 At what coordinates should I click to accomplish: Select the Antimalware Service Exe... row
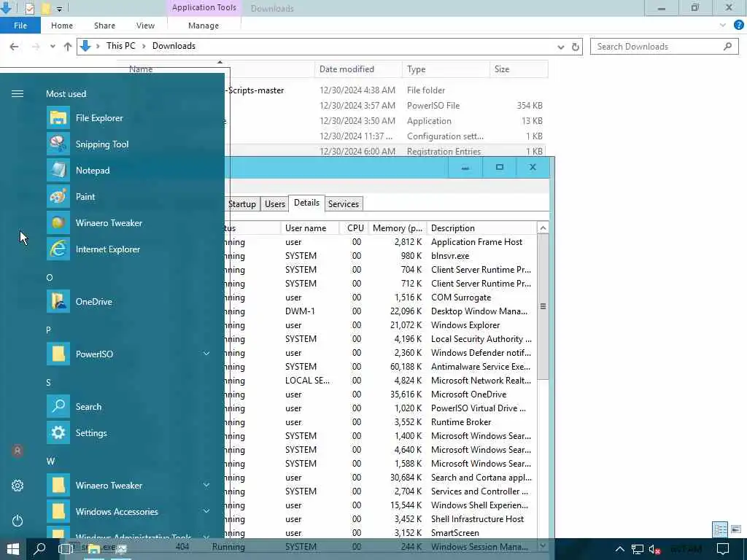380,367
